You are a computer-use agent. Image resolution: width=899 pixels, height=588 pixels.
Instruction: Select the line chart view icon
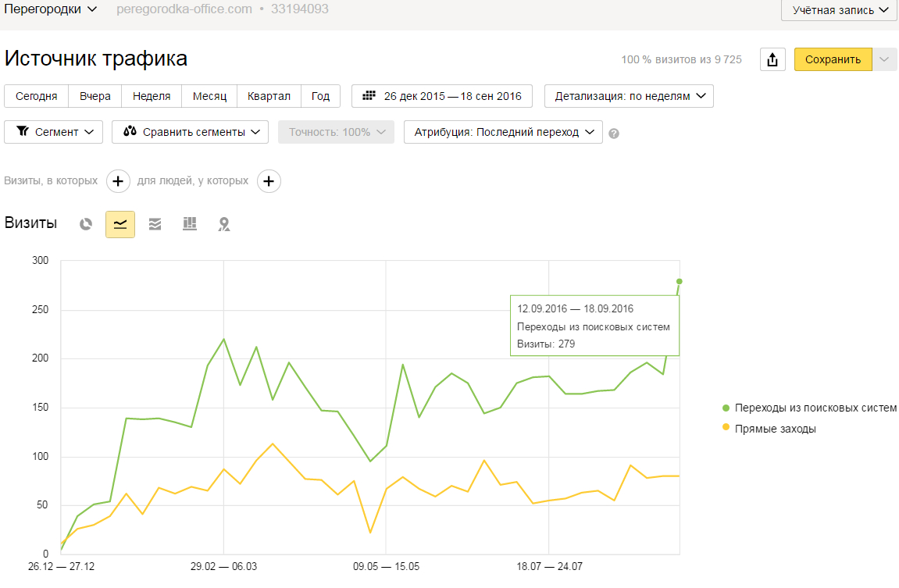[120, 224]
